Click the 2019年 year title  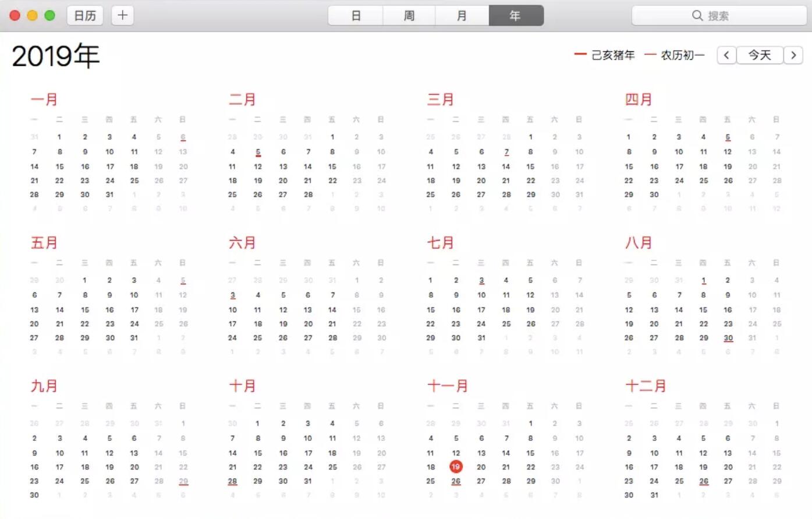(x=55, y=56)
